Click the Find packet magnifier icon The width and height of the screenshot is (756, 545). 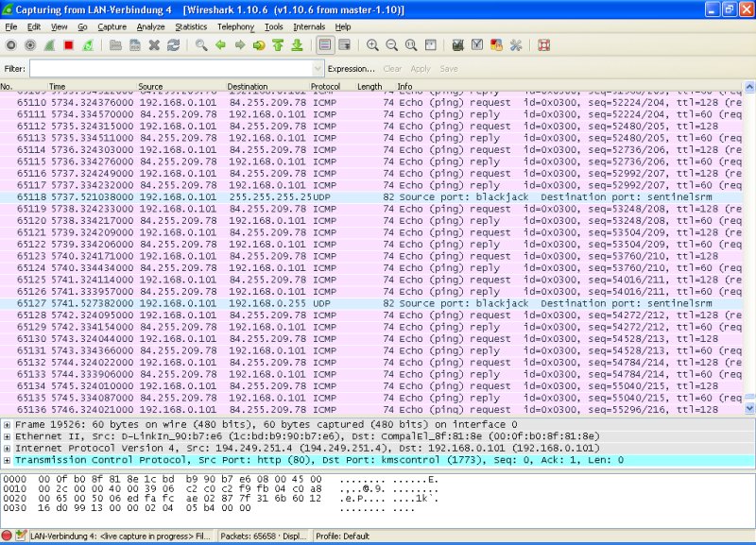201,44
